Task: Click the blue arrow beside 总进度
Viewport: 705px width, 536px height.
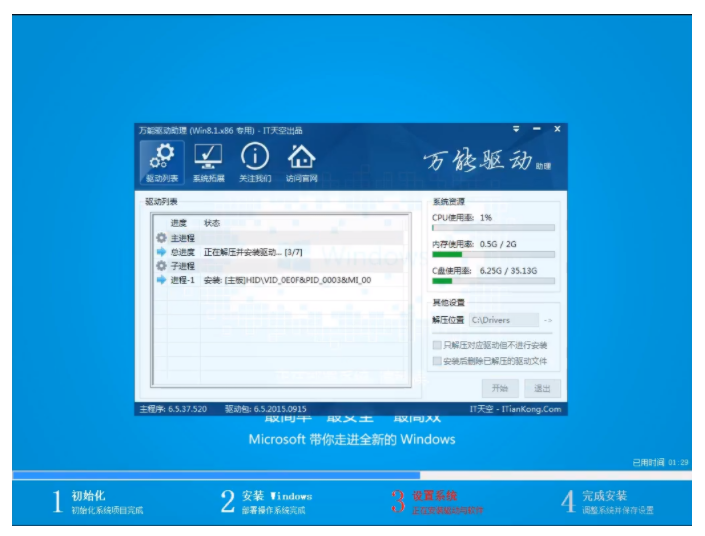Action: (x=161, y=252)
